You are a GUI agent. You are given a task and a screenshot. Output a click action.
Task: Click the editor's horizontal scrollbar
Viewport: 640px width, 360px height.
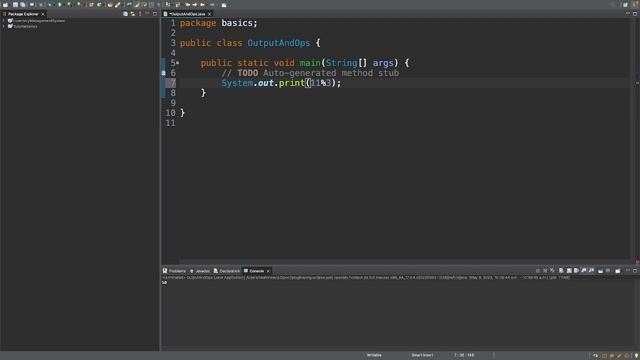(406, 262)
